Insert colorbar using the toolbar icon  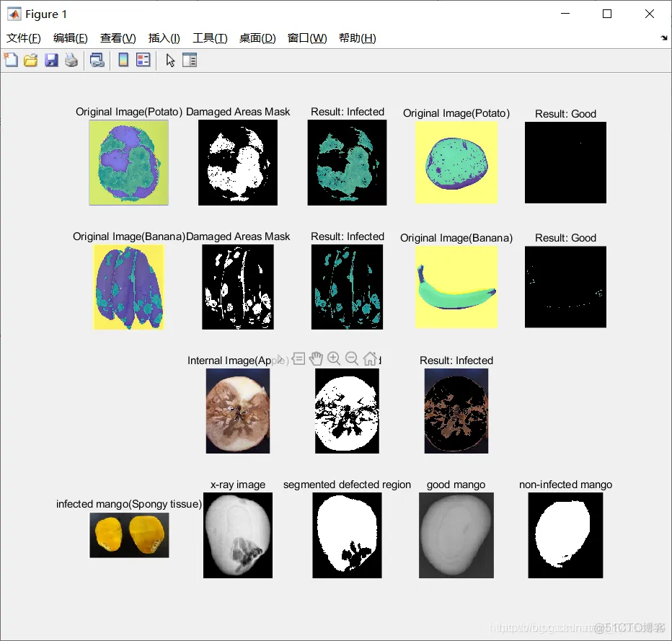pyautogui.click(x=123, y=60)
